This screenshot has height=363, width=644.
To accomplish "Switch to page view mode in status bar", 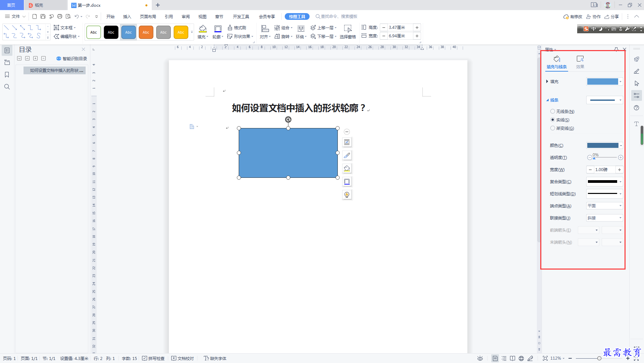I will point(495,358).
